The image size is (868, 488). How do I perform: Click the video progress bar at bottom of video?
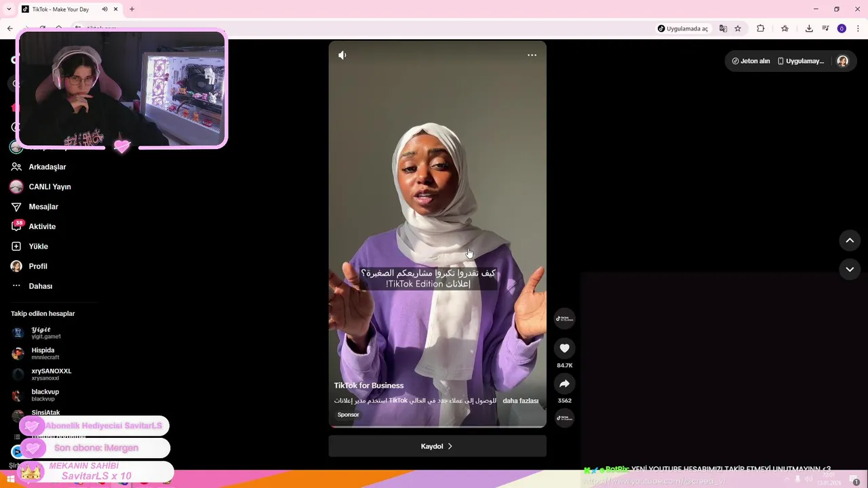click(437, 426)
